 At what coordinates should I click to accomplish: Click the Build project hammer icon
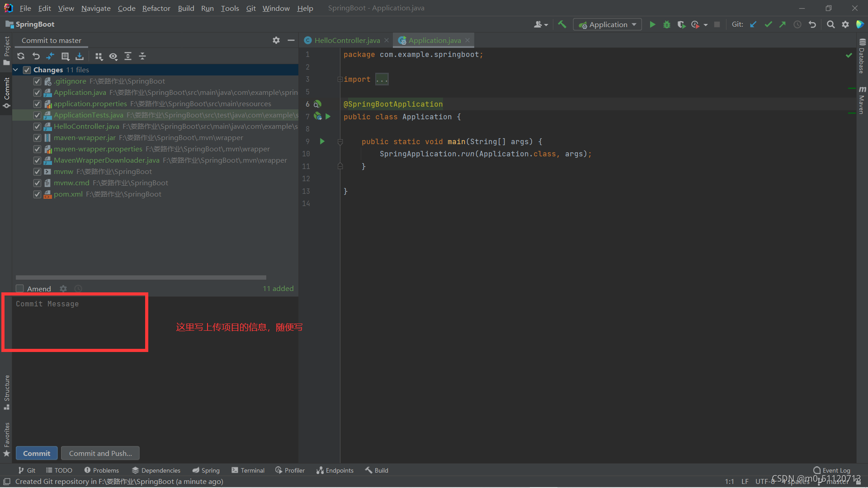pyautogui.click(x=562, y=24)
